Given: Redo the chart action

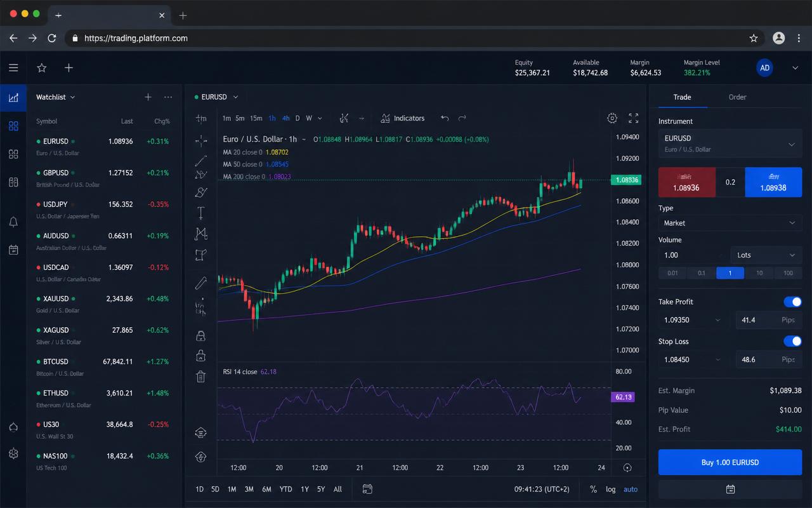Looking at the screenshot, I should tap(462, 118).
